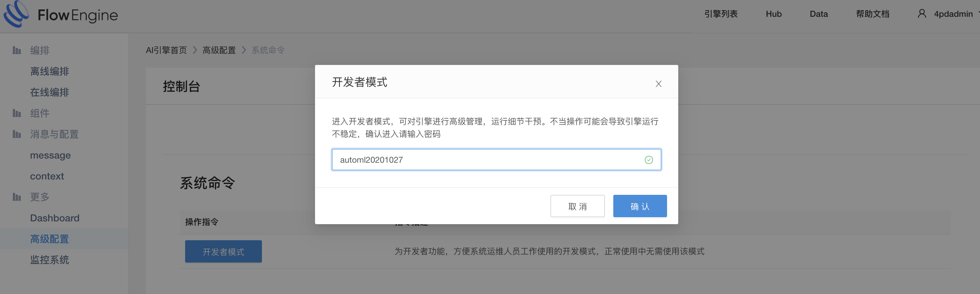The height and width of the screenshot is (294, 980).
Task: Open Hub in the top navigation
Action: coord(774,14)
